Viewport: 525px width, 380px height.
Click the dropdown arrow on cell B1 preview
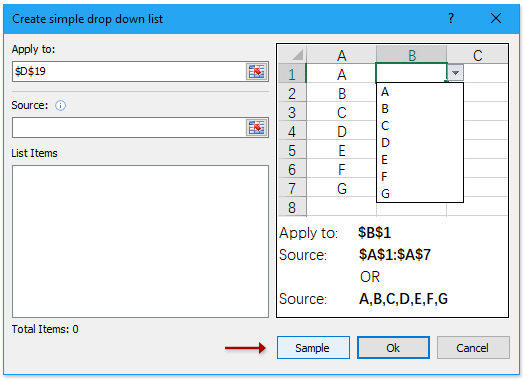click(455, 73)
